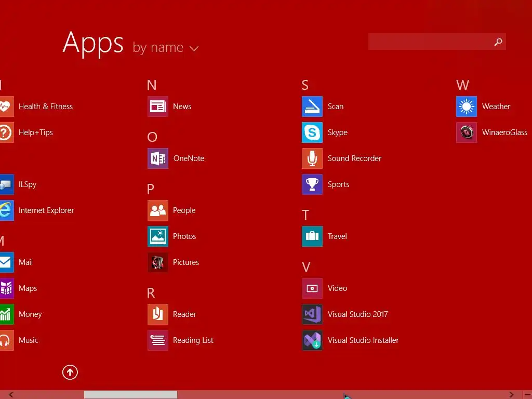
Task: Launch the OneNote icon
Action: pos(158,158)
